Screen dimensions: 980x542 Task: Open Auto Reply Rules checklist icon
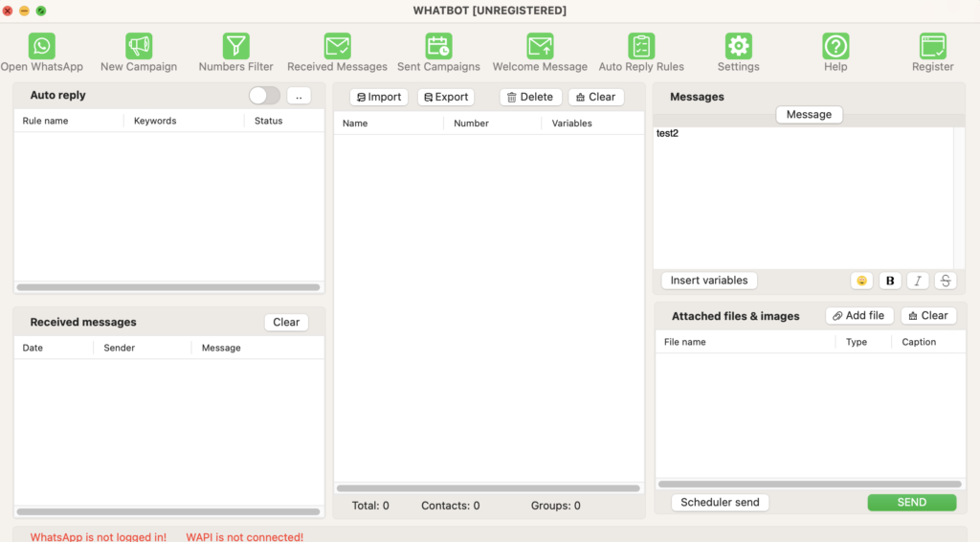(641, 46)
